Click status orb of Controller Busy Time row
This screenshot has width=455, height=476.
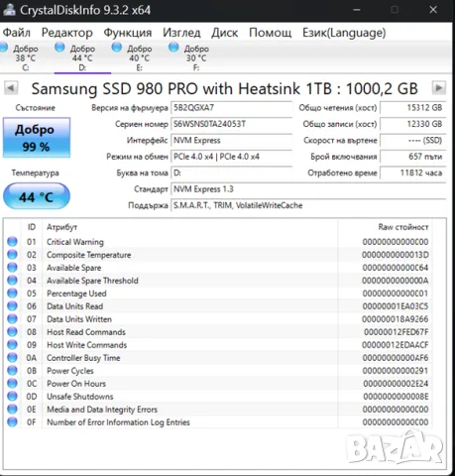(12, 358)
